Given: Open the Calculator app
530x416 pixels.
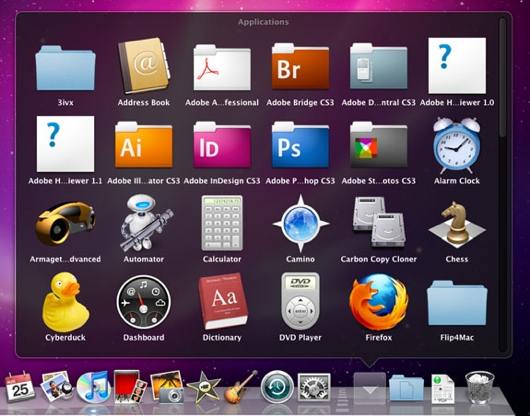Looking at the screenshot, I should (x=222, y=223).
